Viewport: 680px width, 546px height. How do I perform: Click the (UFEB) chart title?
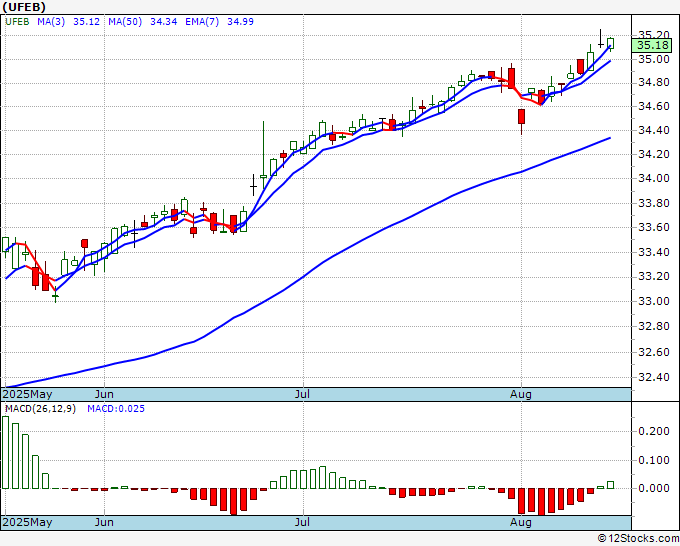[x=24, y=7]
